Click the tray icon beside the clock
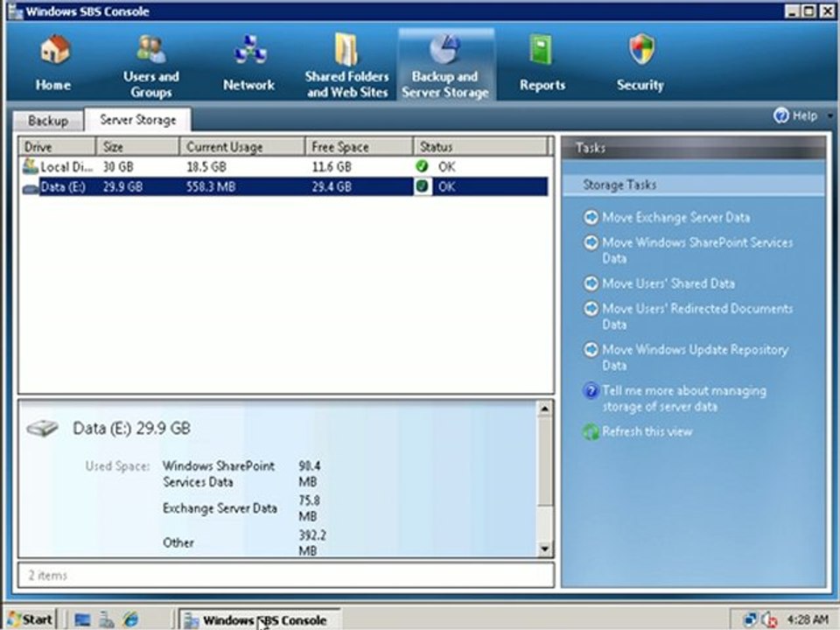 tap(769, 620)
